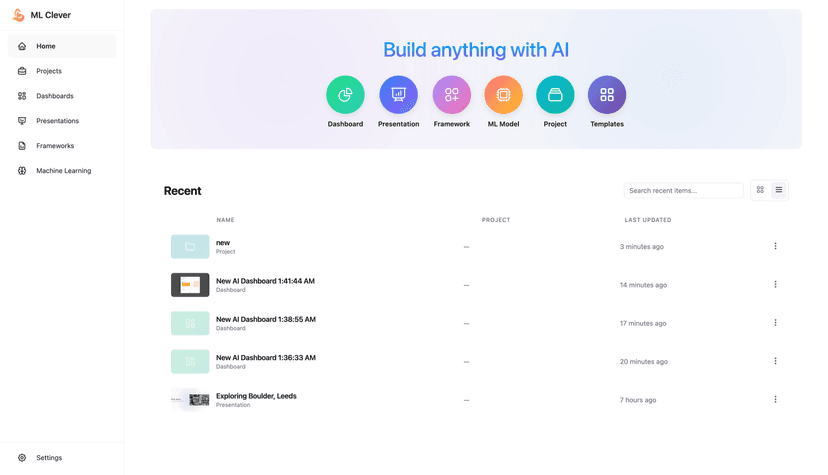Select the purple Framework icon

coord(451,95)
